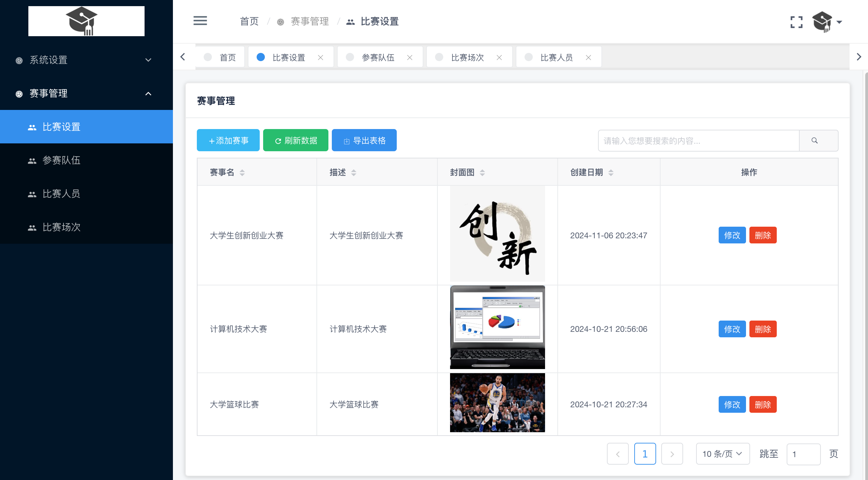The width and height of the screenshot is (868, 480).
Task: Go to previous page arrow
Action: click(618, 454)
